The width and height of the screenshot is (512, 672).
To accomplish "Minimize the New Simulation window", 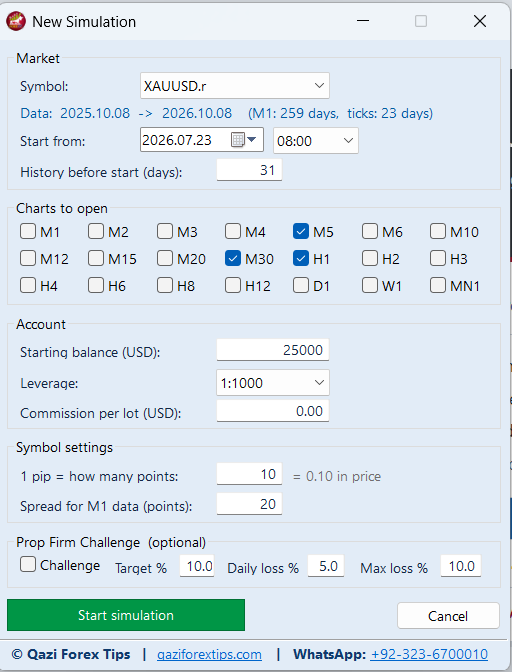I will pyautogui.click(x=363, y=21).
